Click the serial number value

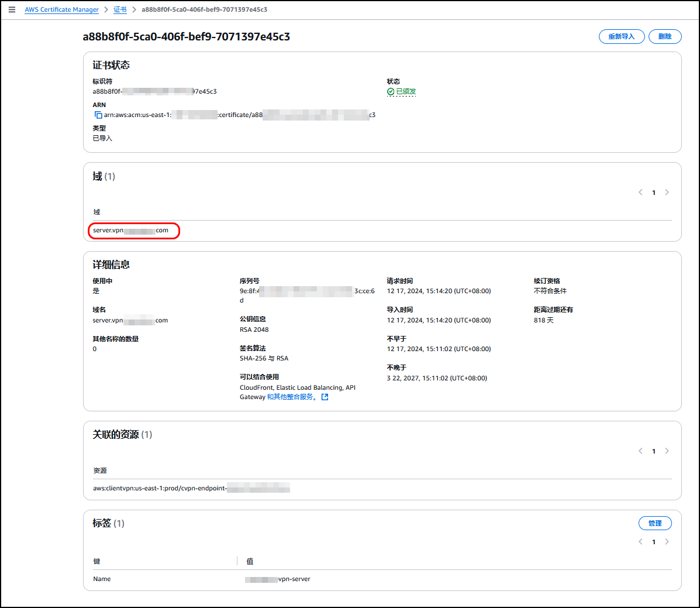pyautogui.click(x=307, y=296)
